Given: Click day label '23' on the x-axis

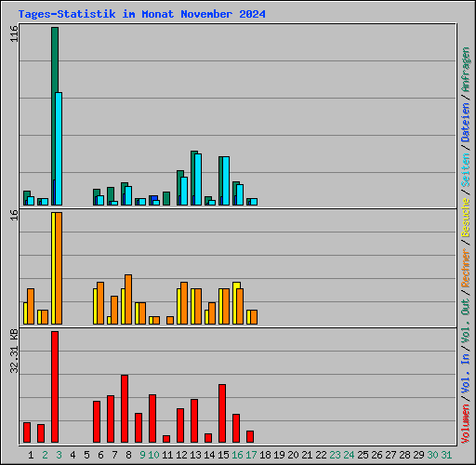Looking at the screenshot, I should tap(335, 455).
